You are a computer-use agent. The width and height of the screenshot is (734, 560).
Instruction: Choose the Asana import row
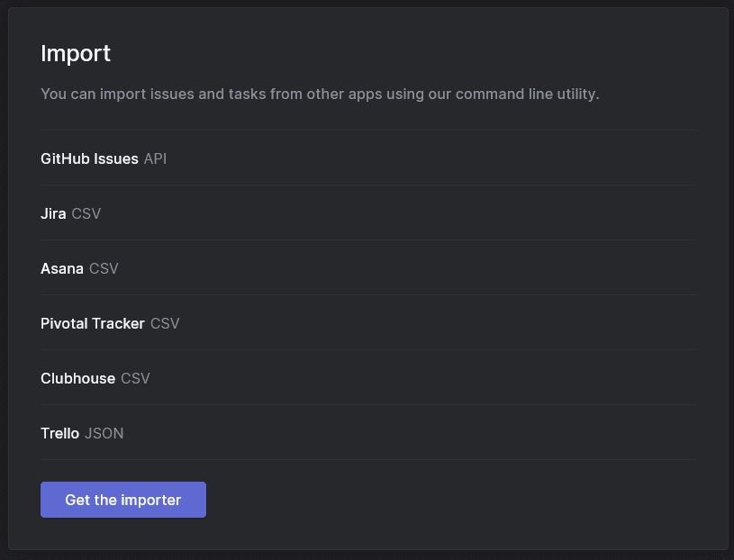pyautogui.click(x=368, y=267)
